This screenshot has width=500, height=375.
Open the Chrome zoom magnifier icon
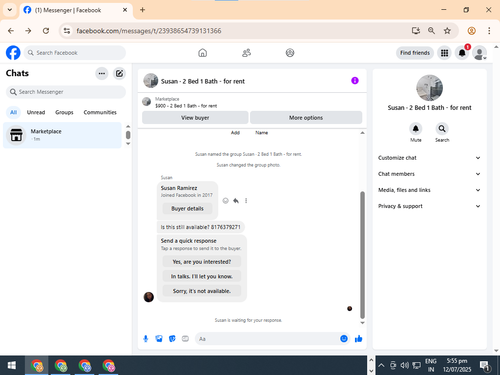tap(431, 31)
